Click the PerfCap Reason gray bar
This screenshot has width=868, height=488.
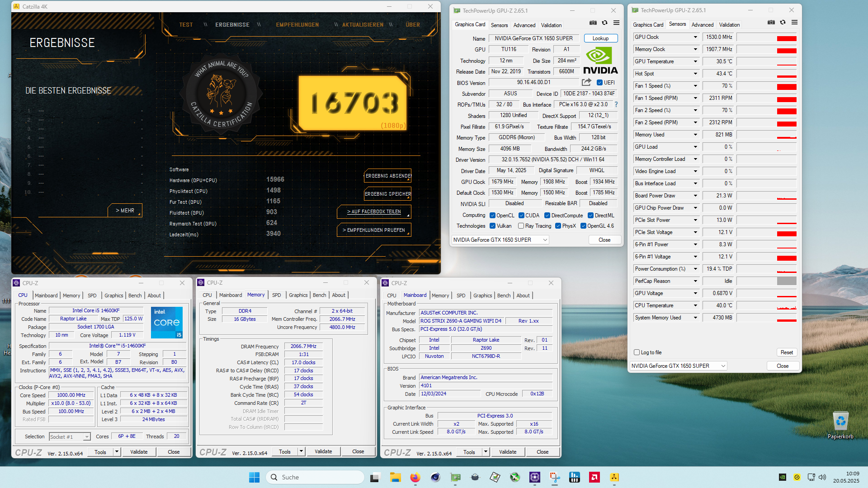[787, 281]
